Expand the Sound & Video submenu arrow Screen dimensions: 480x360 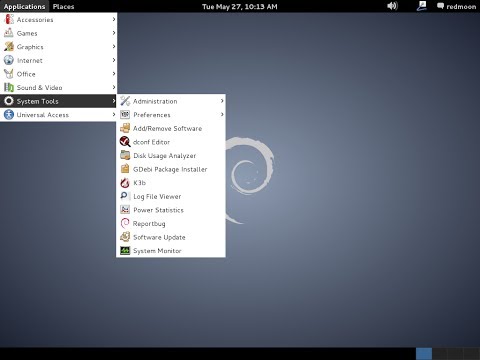pyautogui.click(x=114, y=87)
